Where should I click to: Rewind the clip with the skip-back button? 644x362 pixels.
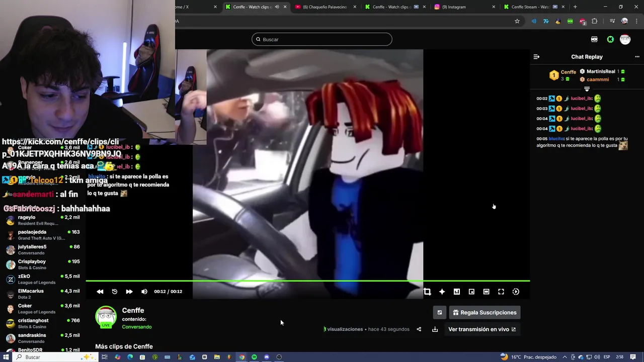(100, 292)
